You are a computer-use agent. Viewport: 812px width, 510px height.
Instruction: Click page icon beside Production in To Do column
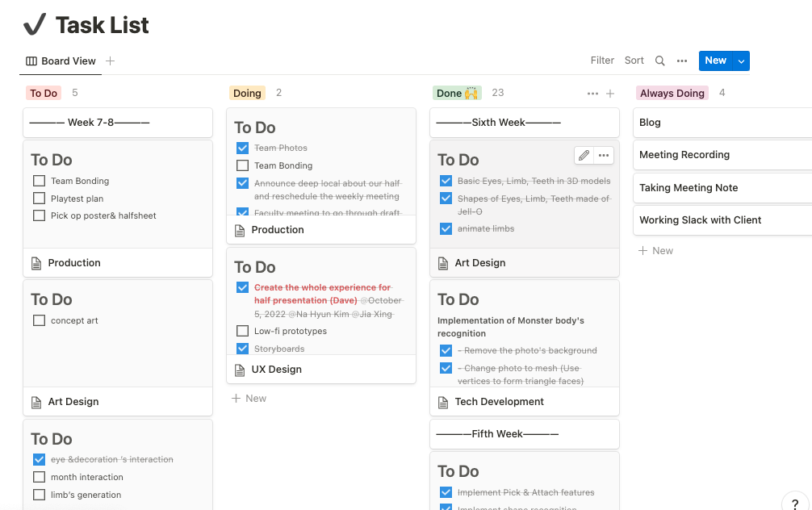pos(36,263)
